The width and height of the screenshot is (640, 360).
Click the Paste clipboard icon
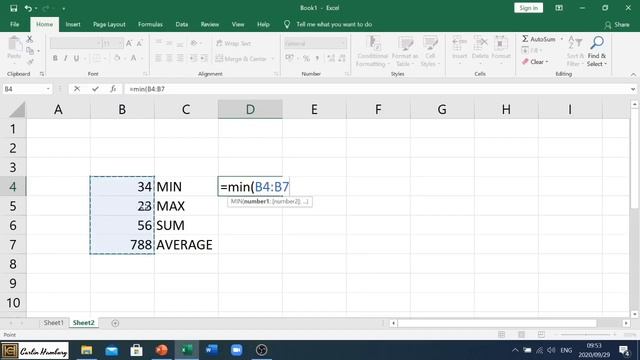[x=15, y=44]
